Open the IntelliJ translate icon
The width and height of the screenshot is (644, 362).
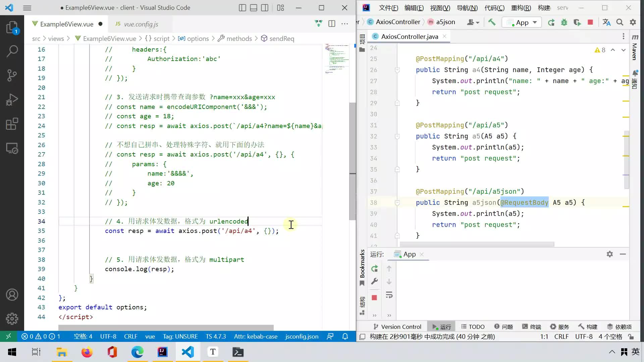click(606, 22)
